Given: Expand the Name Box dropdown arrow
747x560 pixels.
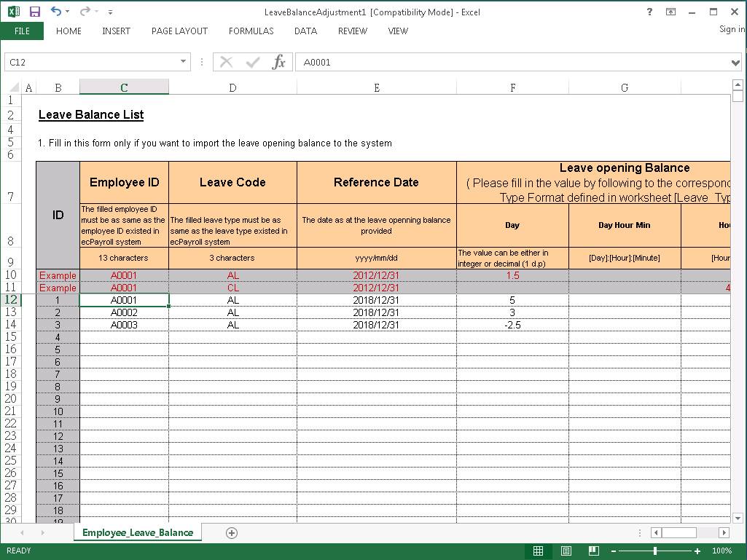Looking at the screenshot, I should [x=183, y=61].
